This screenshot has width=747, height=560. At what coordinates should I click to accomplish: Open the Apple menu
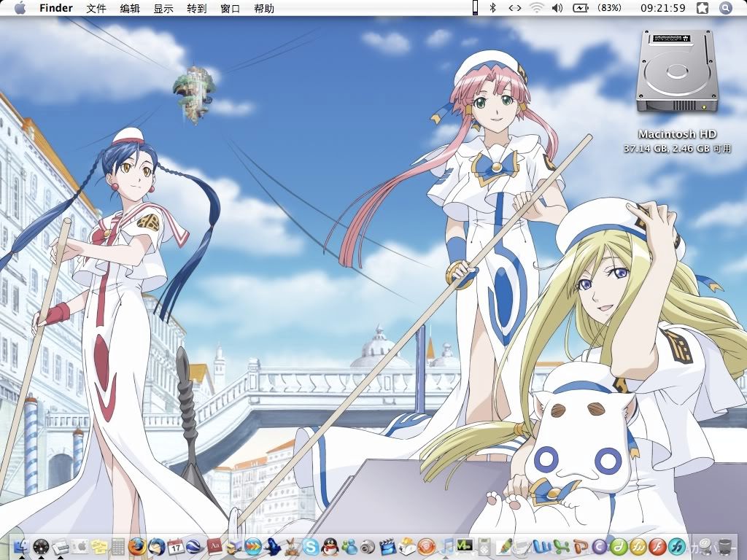[20, 8]
